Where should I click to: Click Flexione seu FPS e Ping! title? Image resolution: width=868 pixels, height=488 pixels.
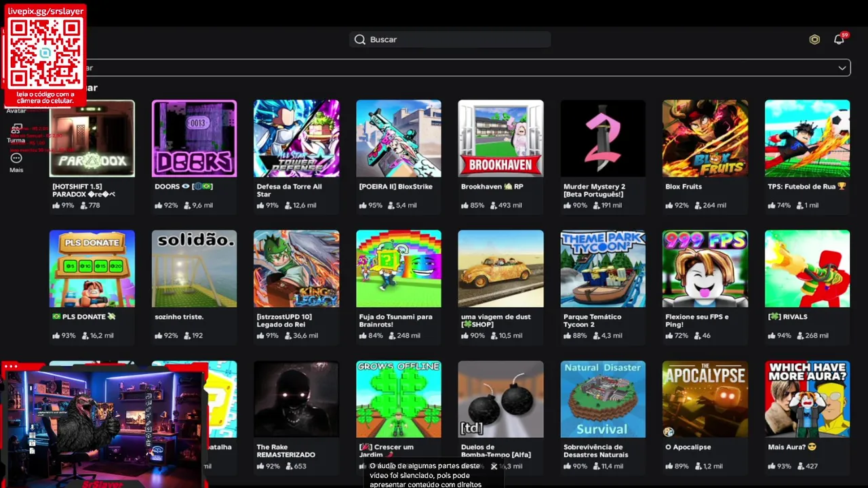[x=697, y=321]
